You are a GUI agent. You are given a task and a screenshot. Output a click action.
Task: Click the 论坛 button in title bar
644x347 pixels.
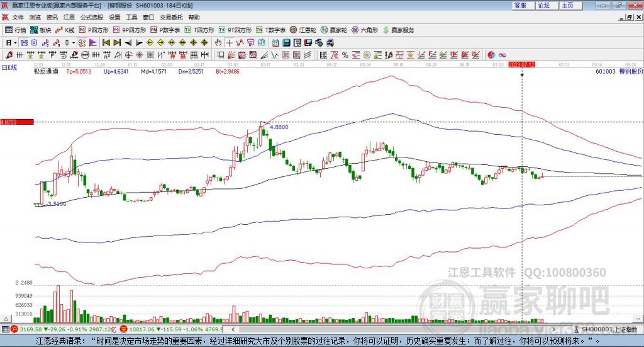[x=547, y=5]
